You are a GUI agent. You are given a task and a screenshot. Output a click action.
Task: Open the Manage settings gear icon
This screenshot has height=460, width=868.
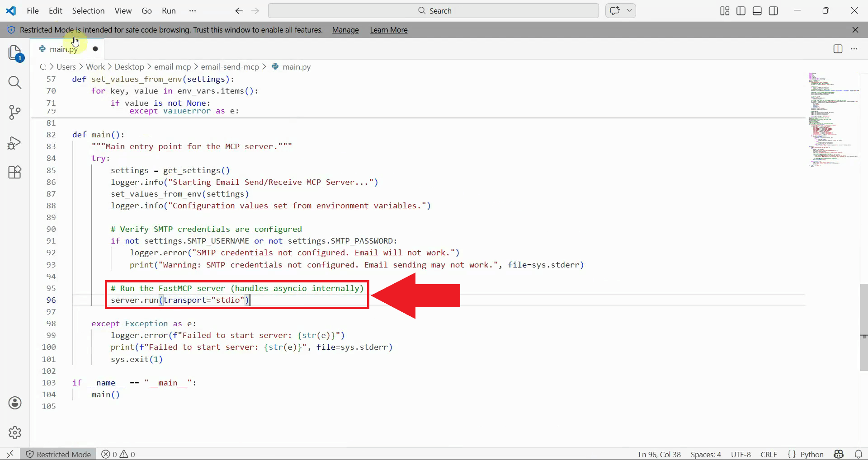click(x=15, y=432)
